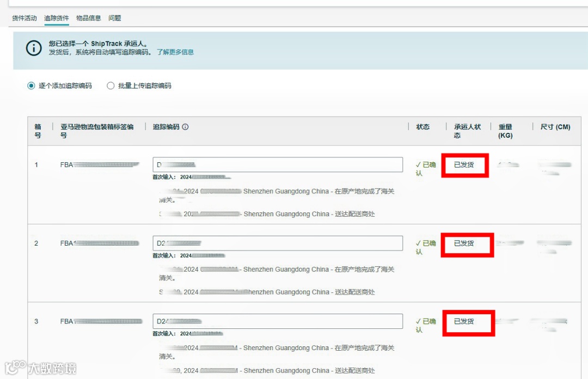Choose 批量上传追踪编码 radio option

111,85
